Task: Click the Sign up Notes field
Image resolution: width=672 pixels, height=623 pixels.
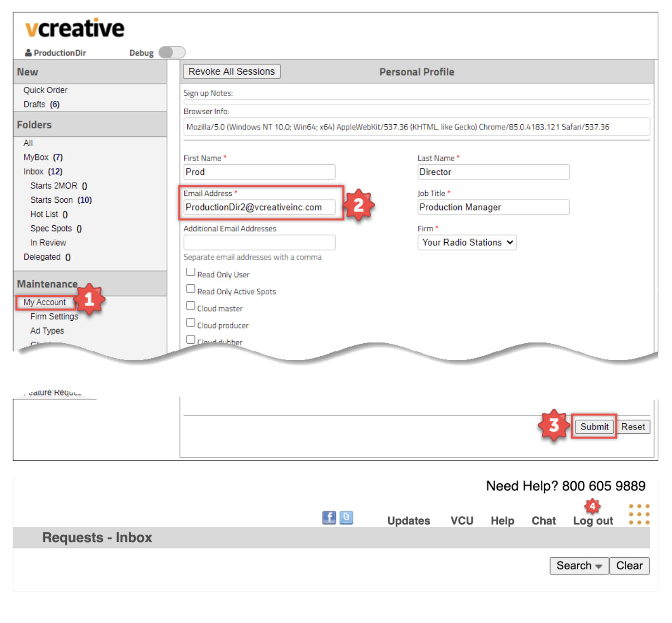Action: click(x=417, y=102)
